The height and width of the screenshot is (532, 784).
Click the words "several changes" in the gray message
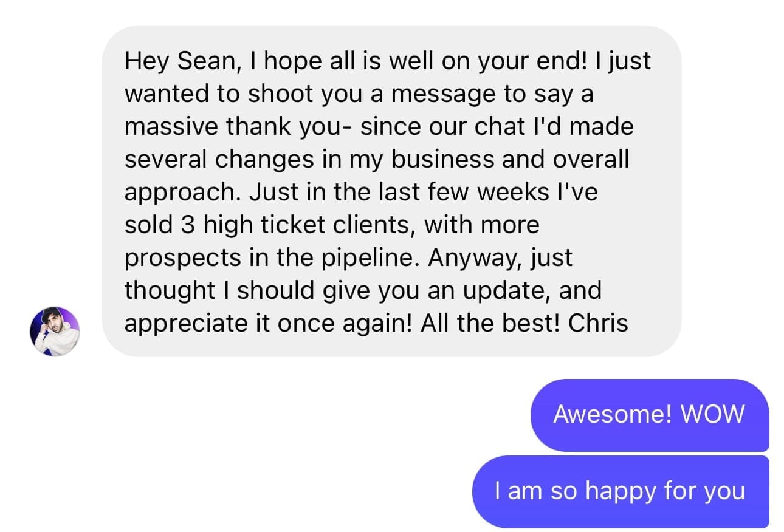[x=213, y=160]
